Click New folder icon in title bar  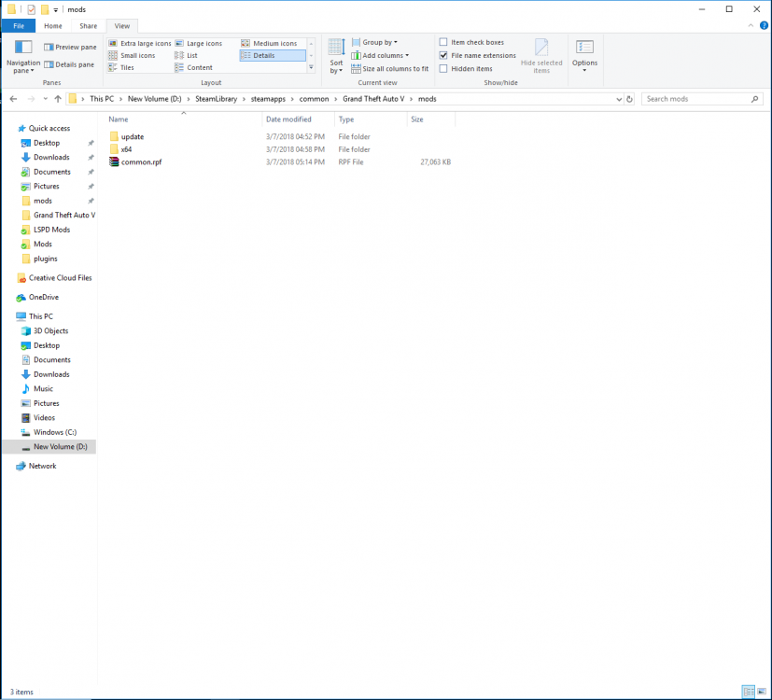point(44,9)
